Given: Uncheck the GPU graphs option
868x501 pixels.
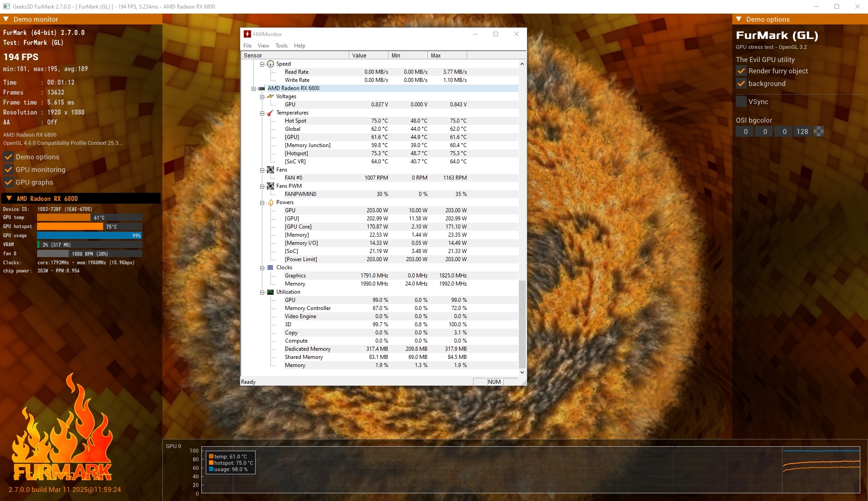Looking at the screenshot, I should [8, 182].
